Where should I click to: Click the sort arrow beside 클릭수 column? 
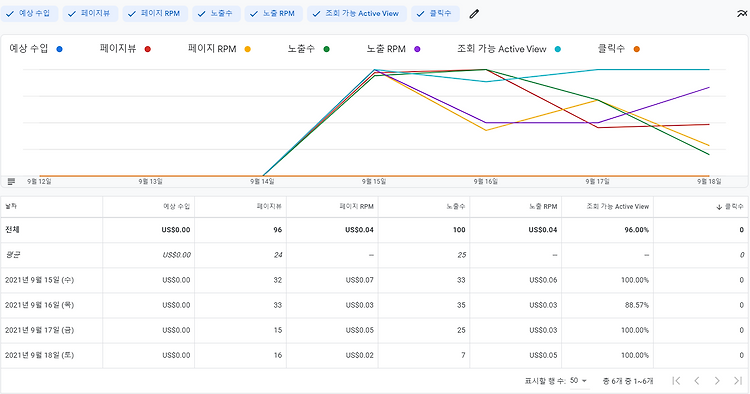pyautogui.click(x=719, y=207)
